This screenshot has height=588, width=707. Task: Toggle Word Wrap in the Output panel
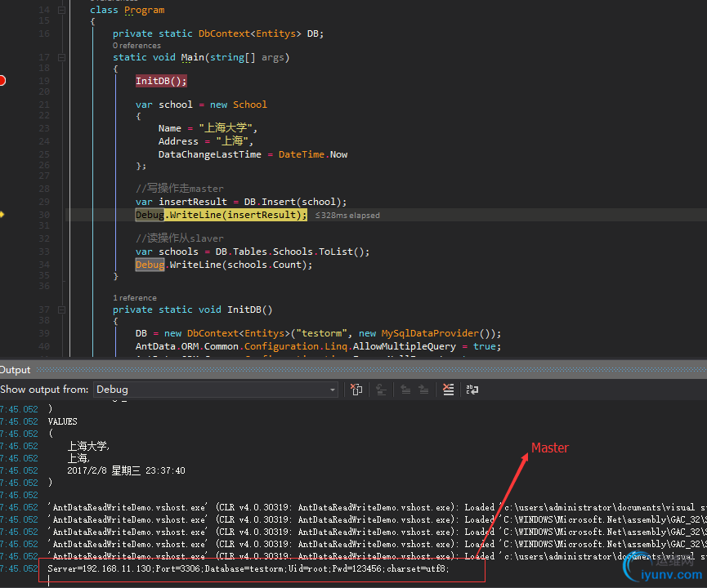[472, 390]
